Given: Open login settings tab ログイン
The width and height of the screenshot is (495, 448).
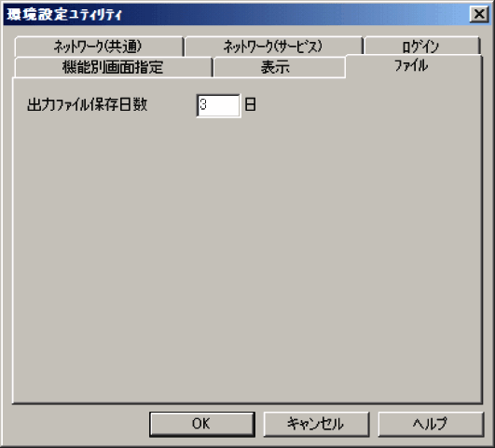Looking at the screenshot, I should 421,47.
